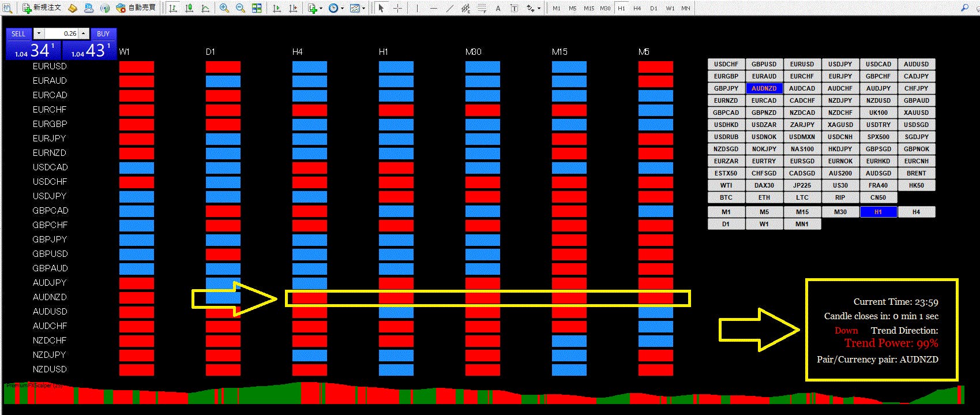Screen dimensions: 980x415
Task: Select the crosshair tool in toolbar
Action: coord(397,8)
